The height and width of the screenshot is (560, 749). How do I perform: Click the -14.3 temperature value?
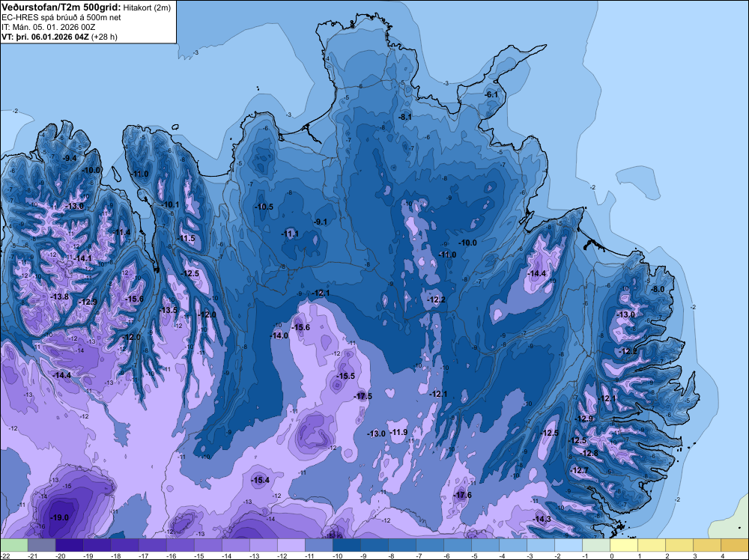(542, 519)
